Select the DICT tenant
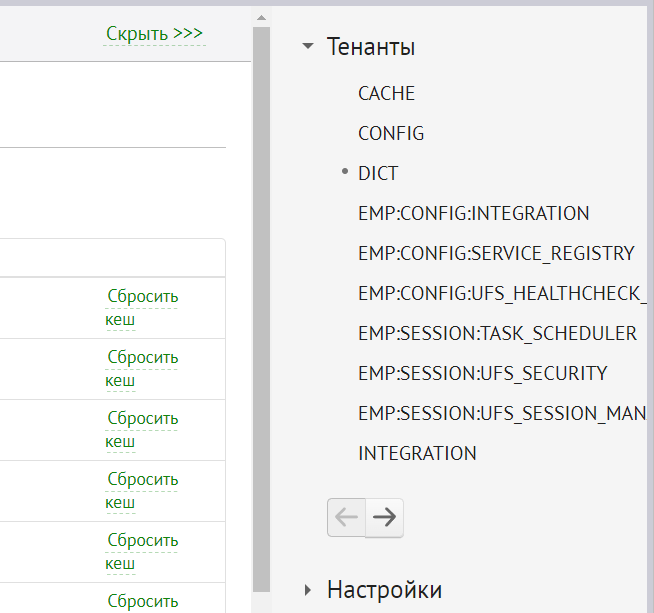The width and height of the screenshot is (654, 613). click(x=378, y=173)
